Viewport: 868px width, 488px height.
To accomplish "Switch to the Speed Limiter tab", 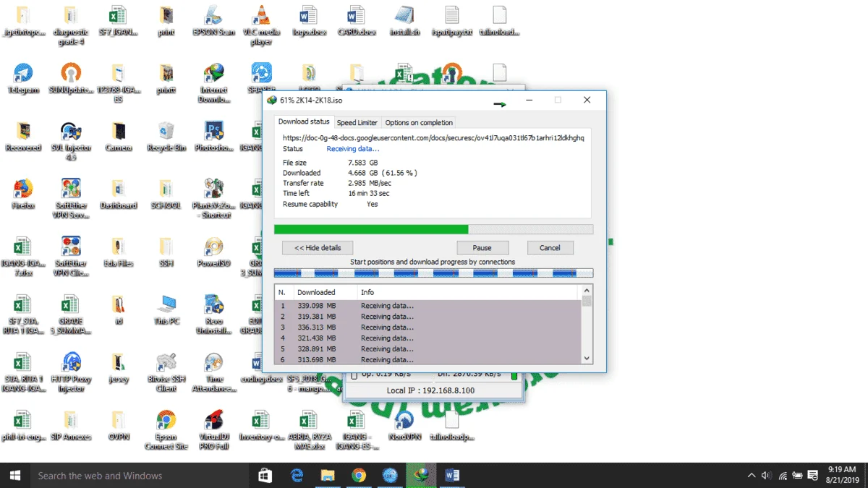I will 357,122.
